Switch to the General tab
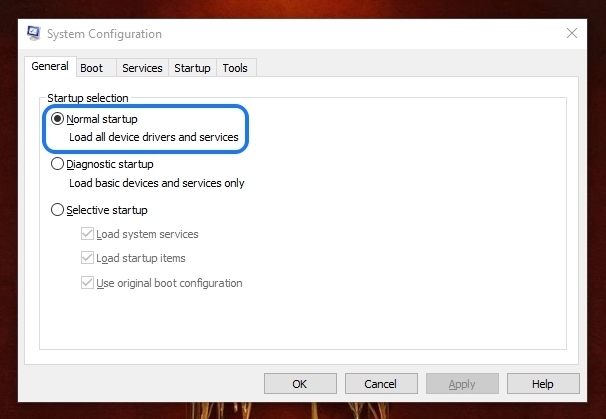The image size is (606, 419). point(50,66)
